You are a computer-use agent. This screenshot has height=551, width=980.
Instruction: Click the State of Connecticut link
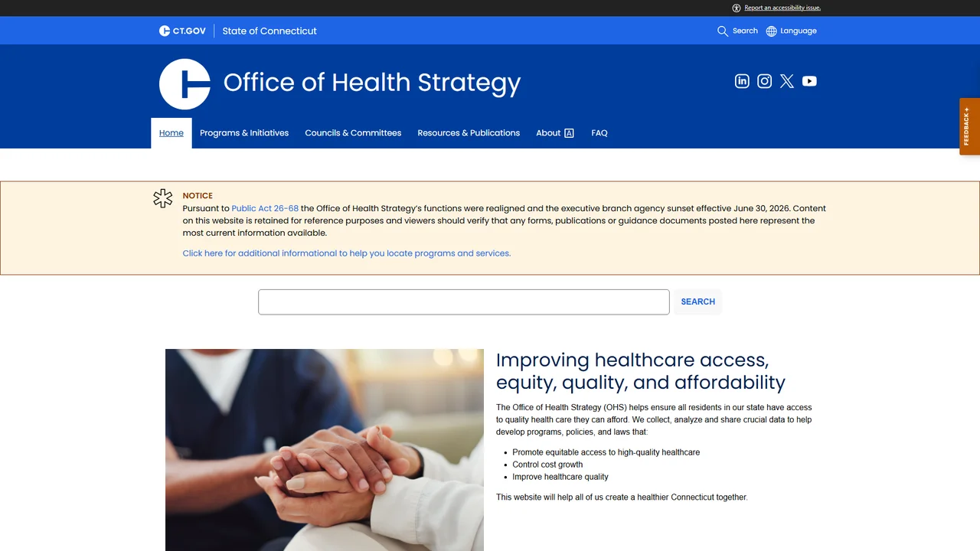click(269, 31)
